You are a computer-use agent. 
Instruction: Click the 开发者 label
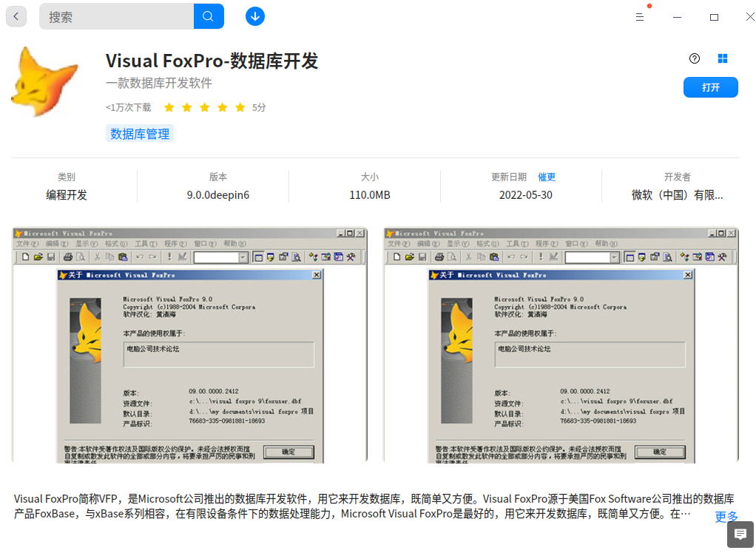click(677, 177)
